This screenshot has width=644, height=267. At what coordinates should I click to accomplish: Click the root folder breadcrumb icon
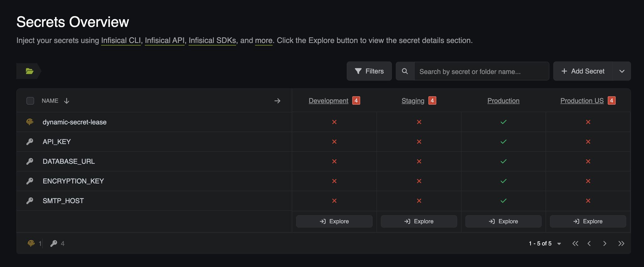[30, 71]
